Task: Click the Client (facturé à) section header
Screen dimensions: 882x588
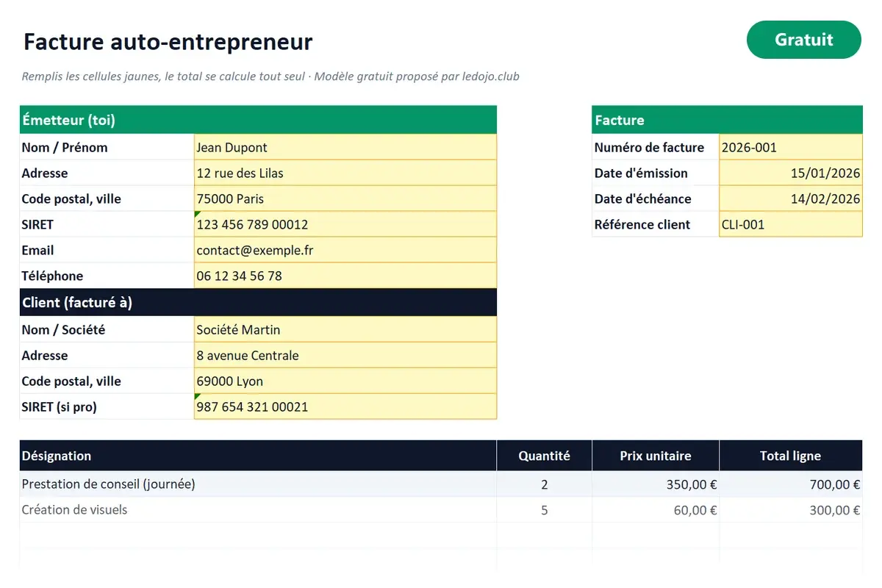Action: pos(258,302)
